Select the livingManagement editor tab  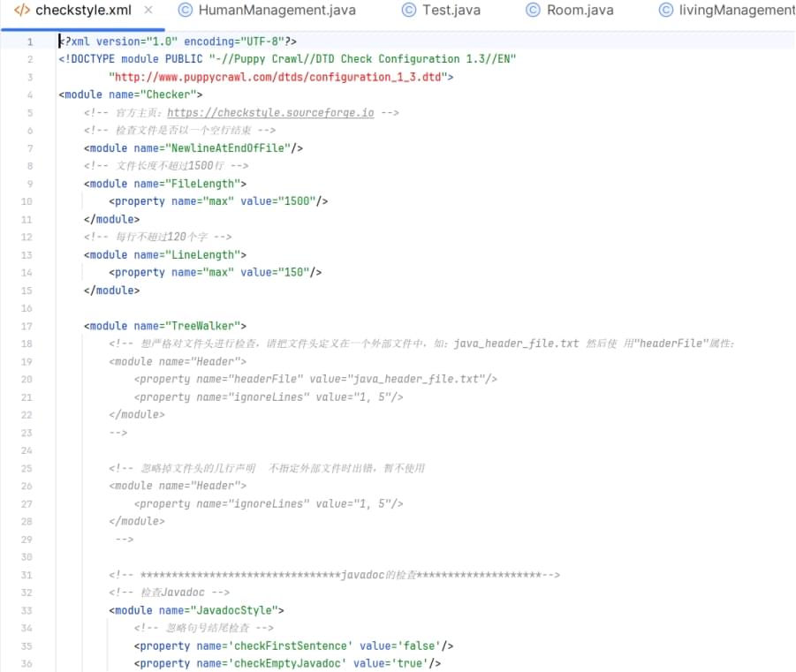click(735, 11)
